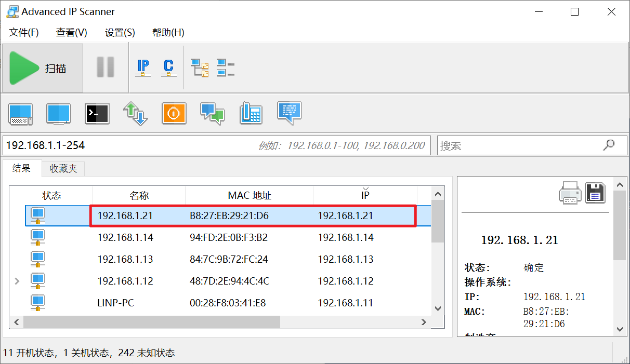This screenshot has width=630, height=364.
Task: Click MAC cell 00:28:F8:03:41:E8
Action: tap(228, 303)
